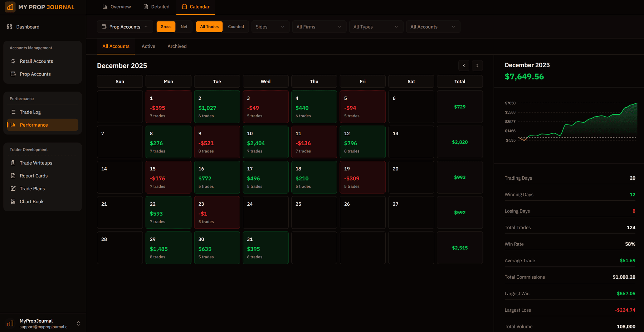Click the My Prop Journal logo icon
The height and width of the screenshot is (332, 644).
pyautogui.click(x=10, y=7)
